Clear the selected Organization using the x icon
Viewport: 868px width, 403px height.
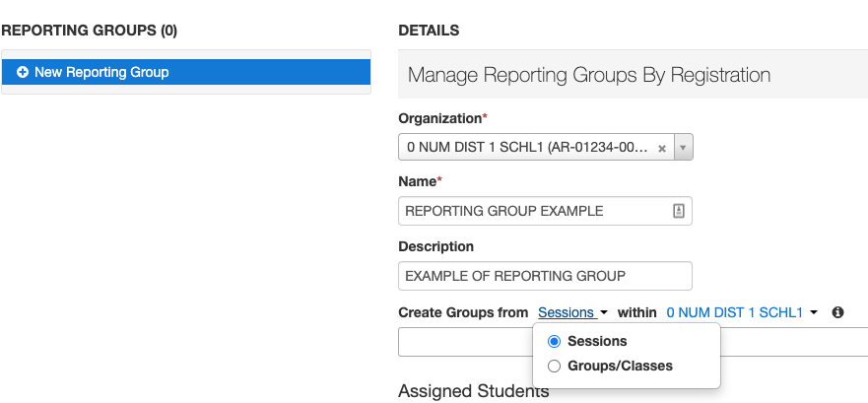(663, 148)
